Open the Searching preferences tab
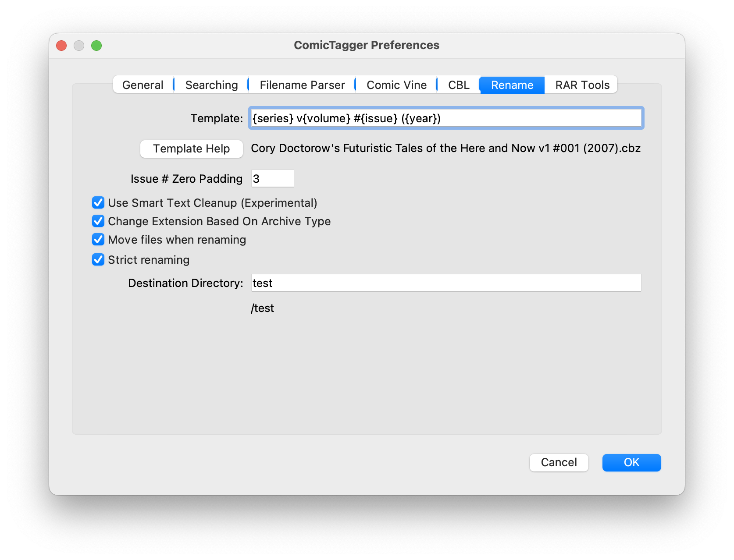The height and width of the screenshot is (560, 734). tap(211, 85)
